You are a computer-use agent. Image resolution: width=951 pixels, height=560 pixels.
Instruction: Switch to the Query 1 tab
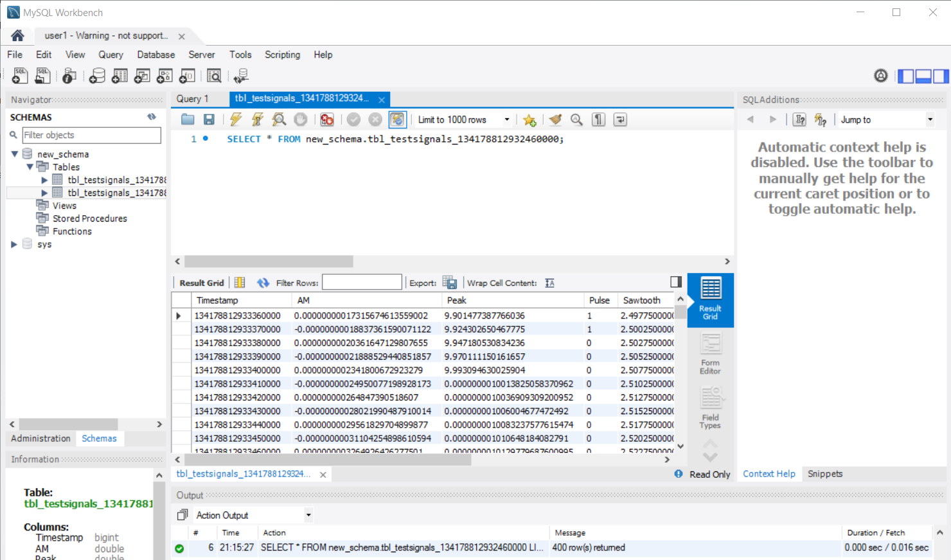click(x=193, y=98)
